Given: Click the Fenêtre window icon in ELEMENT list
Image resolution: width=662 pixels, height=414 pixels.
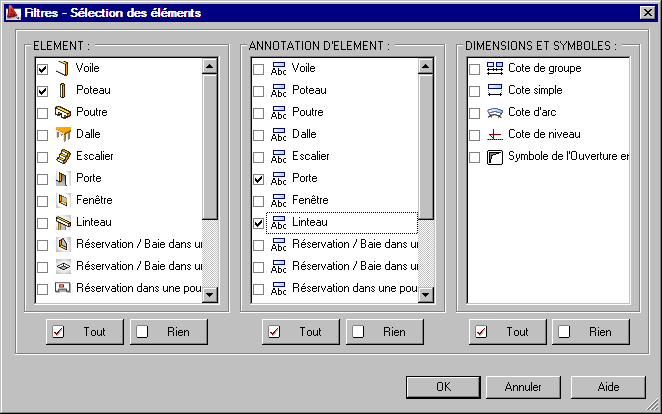Looking at the screenshot, I should point(62,200).
